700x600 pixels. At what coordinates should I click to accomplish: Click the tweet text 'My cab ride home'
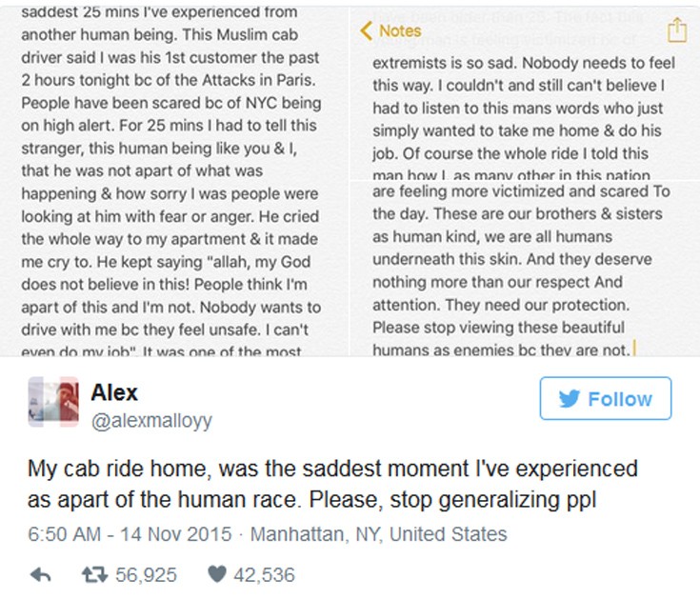330,484
